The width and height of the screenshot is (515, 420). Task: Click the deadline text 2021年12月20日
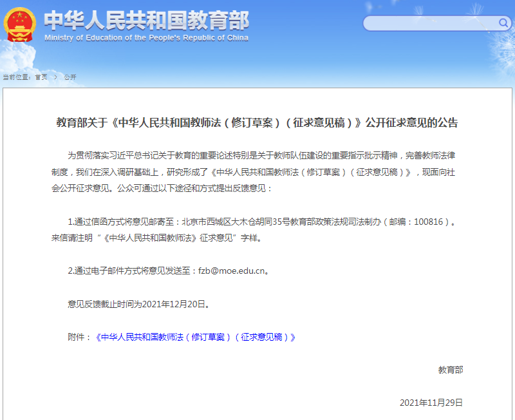click(x=174, y=304)
